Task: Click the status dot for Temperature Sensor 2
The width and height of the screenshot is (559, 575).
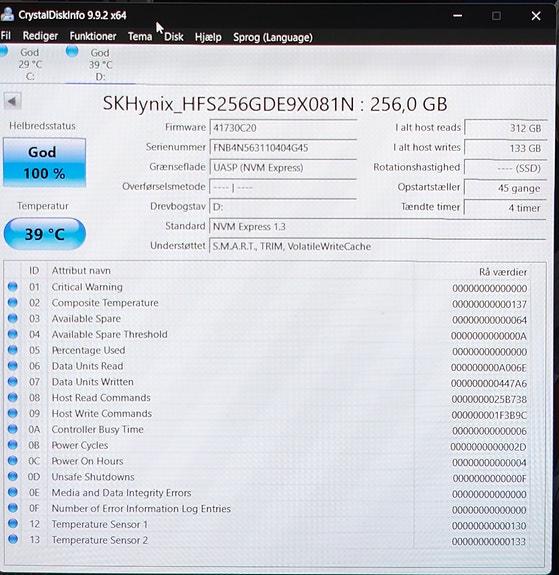Action: click(12, 539)
